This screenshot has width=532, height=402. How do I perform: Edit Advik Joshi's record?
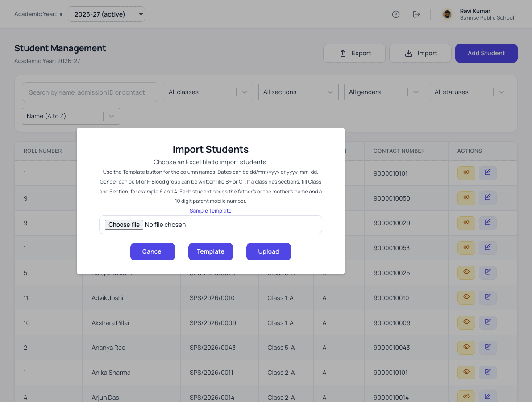point(487,297)
